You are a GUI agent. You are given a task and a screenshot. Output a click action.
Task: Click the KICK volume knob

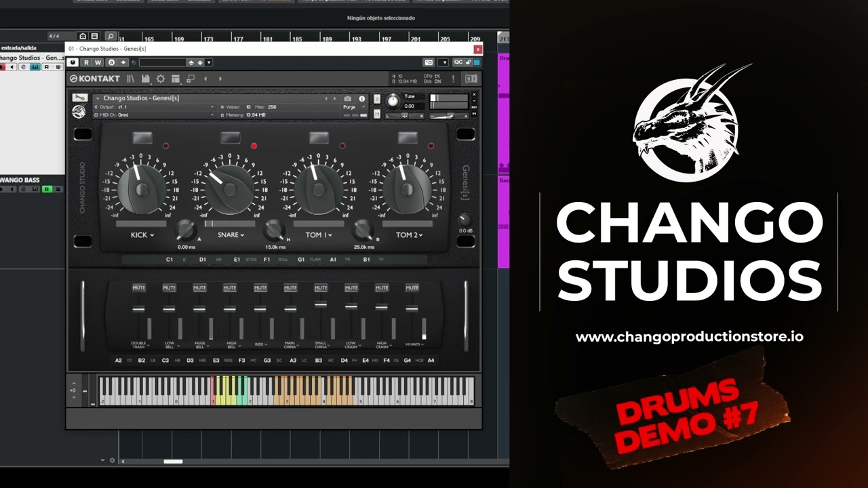(x=142, y=189)
